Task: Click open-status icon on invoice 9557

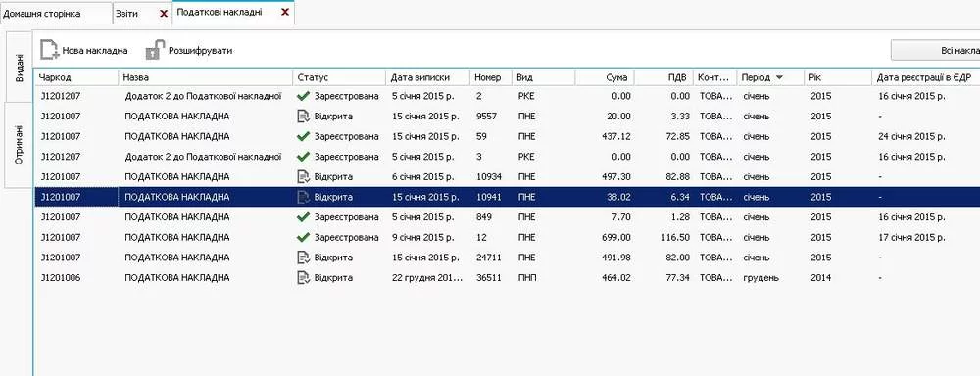Action: pos(303,117)
